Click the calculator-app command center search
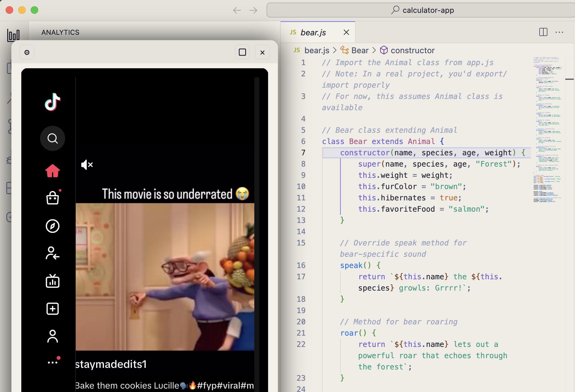This screenshot has height=392, width=575. click(421, 10)
